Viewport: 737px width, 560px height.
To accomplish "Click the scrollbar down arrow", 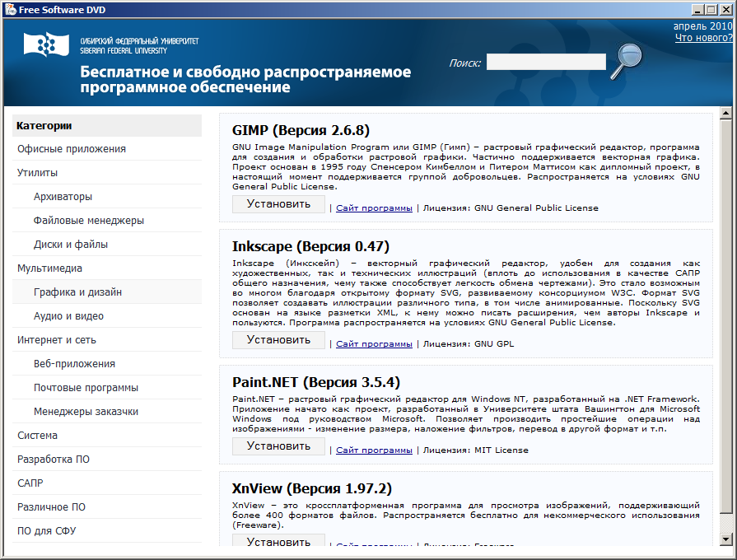I will (x=725, y=539).
